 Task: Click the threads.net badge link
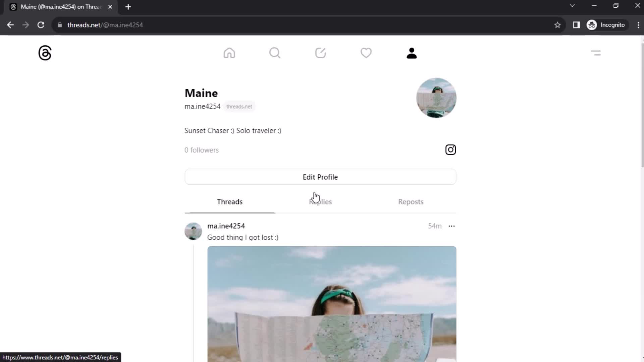coord(239,106)
